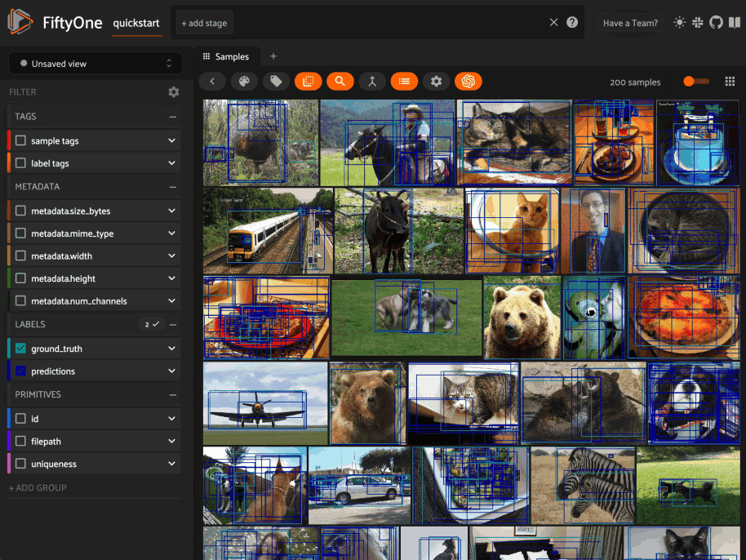Click the patches view icon

pos(309,82)
